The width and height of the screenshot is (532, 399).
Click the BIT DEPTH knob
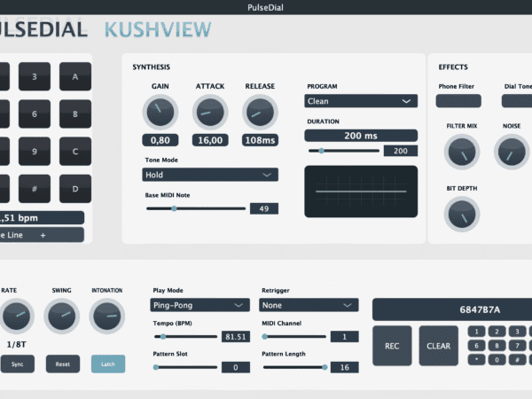(x=462, y=214)
